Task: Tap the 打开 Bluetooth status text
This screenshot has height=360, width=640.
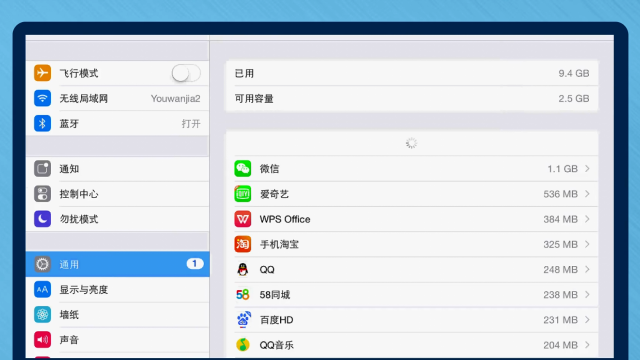Action: [191, 124]
